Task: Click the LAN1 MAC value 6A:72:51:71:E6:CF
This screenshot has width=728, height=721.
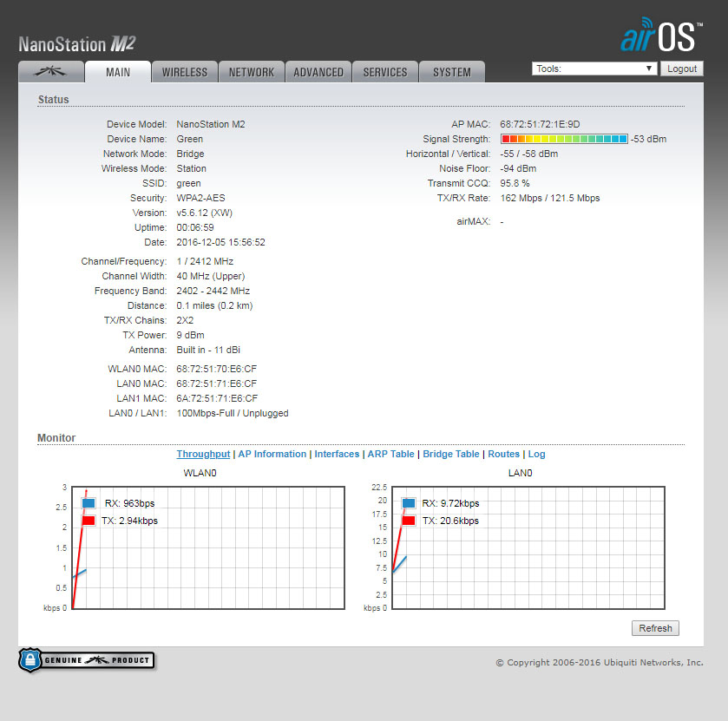Action: [217, 399]
